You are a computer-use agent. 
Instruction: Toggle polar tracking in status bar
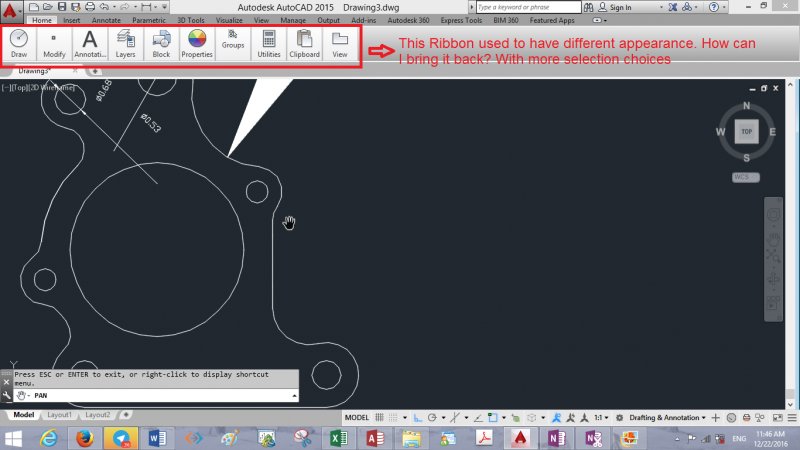pos(432,417)
